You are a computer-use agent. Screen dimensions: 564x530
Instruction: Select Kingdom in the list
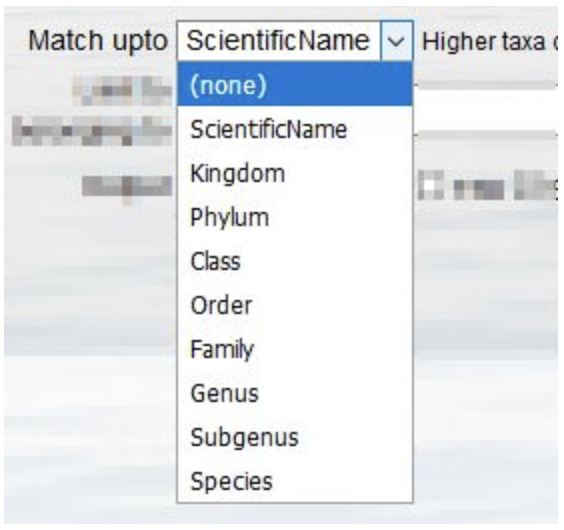[295, 173]
